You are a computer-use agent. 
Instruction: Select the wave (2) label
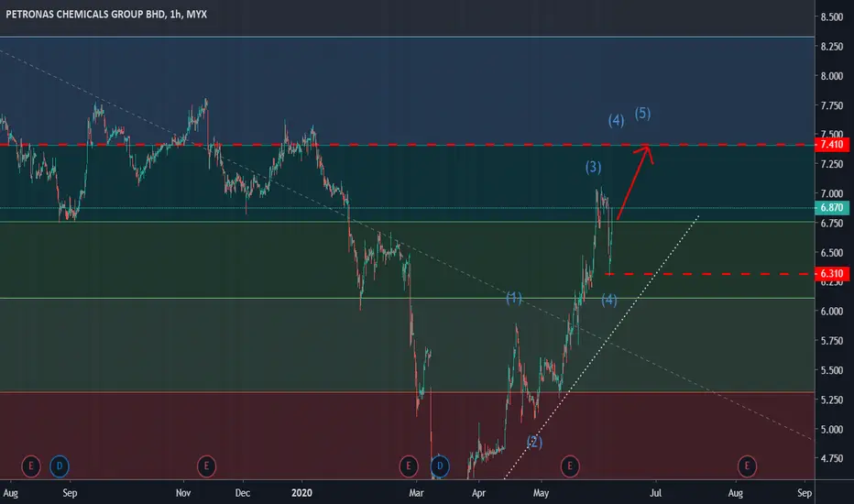[533, 442]
